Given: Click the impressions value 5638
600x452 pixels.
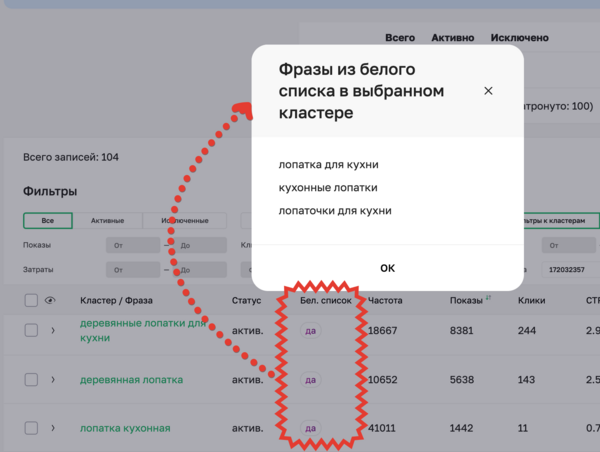Looking at the screenshot, I should point(461,380).
